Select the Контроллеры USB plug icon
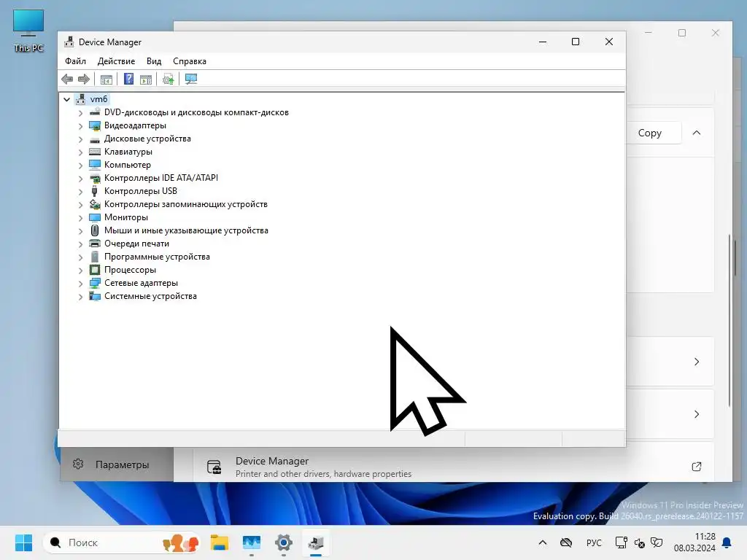The width and height of the screenshot is (747, 560). pos(95,191)
